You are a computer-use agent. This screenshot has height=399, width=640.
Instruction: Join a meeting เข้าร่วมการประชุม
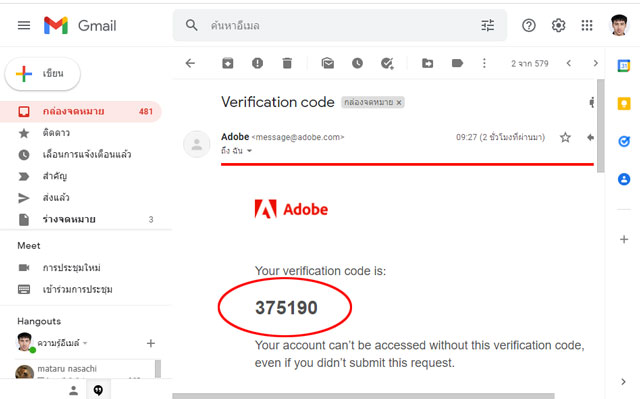click(x=78, y=289)
